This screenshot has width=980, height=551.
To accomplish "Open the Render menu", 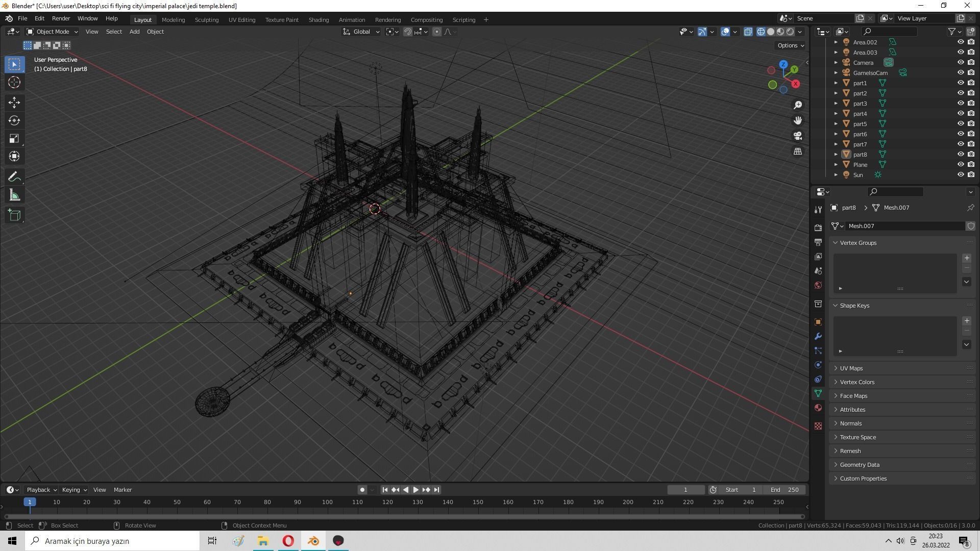I will pos(61,18).
